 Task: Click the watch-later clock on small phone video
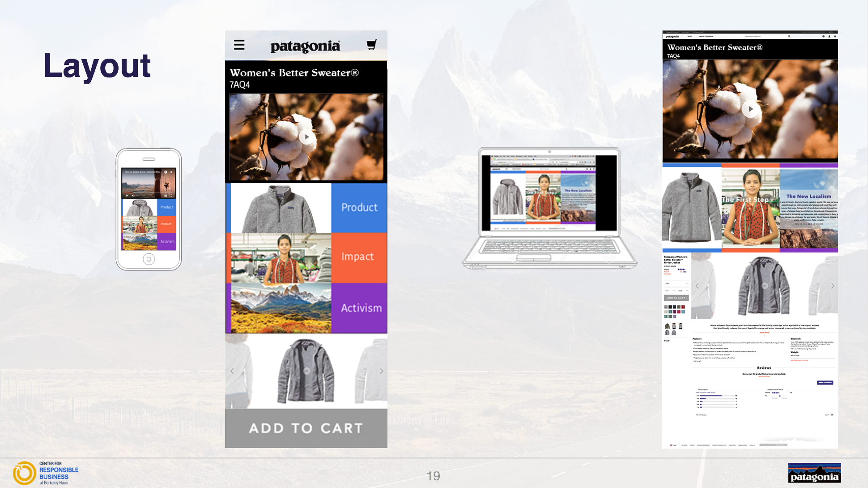point(166,172)
